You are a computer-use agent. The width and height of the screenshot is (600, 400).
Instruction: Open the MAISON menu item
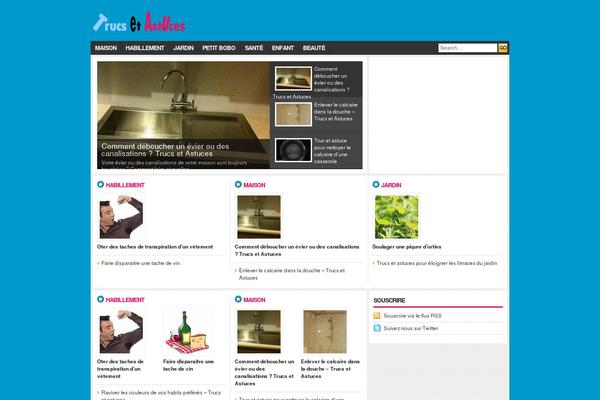106,48
